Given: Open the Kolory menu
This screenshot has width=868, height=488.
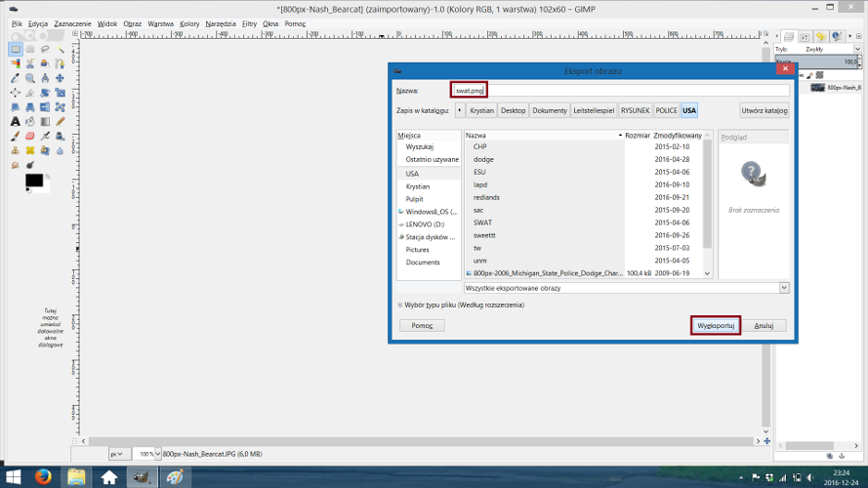Looking at the screenshot, I should 189,23.
